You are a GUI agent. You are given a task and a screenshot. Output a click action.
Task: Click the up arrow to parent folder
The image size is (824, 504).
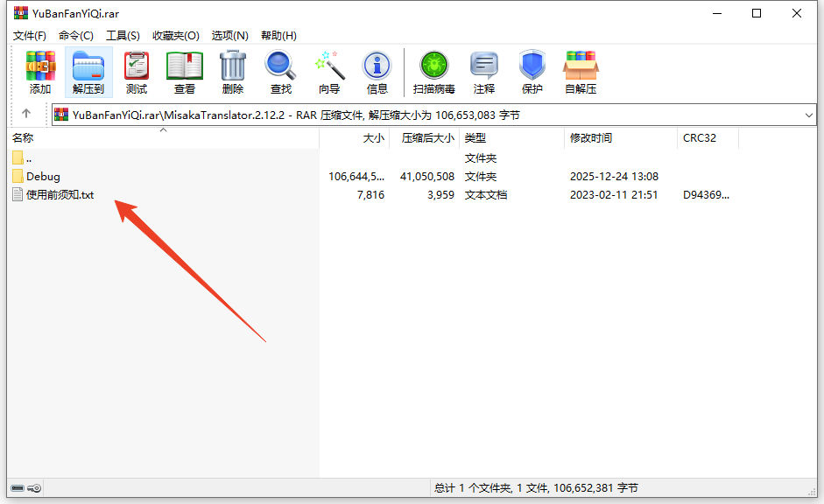tap(26, 114)
